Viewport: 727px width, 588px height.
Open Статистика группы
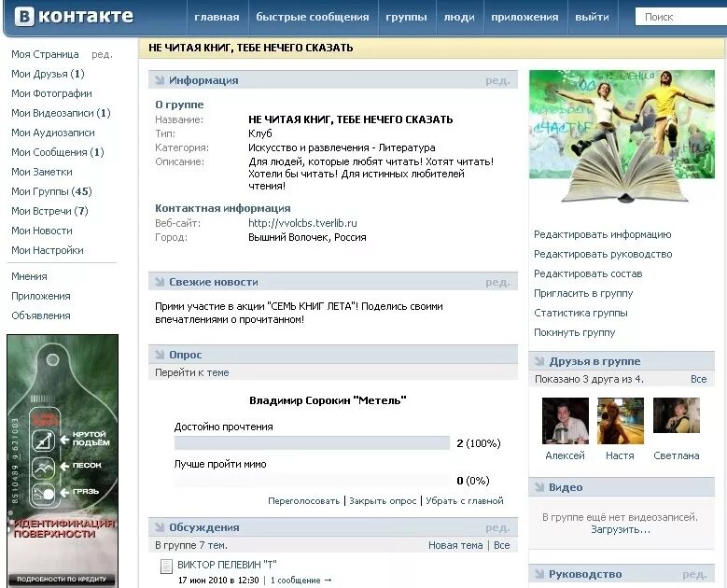pos(581,313)
